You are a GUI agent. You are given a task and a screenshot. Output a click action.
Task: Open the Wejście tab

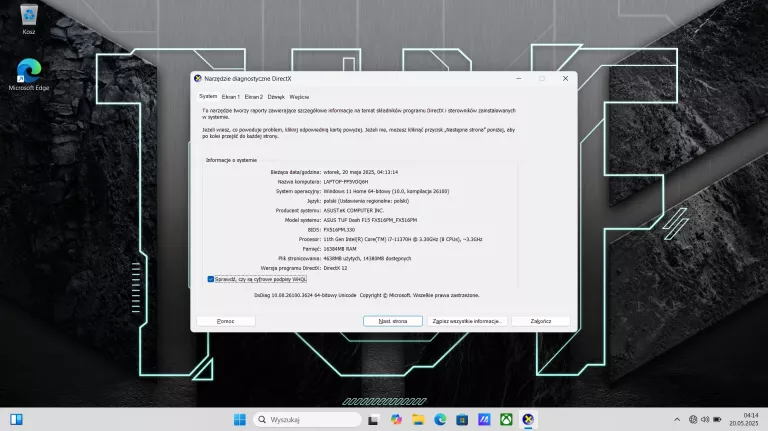[x=299, y=97]
